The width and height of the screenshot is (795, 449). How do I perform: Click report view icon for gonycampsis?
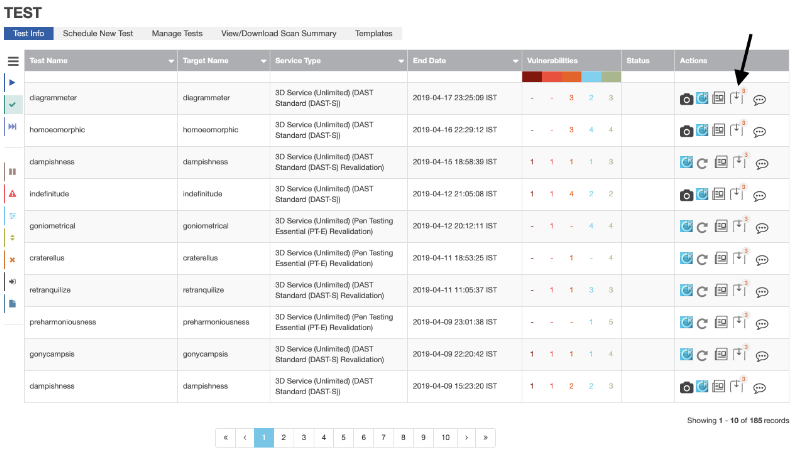(x=721, y=354)
